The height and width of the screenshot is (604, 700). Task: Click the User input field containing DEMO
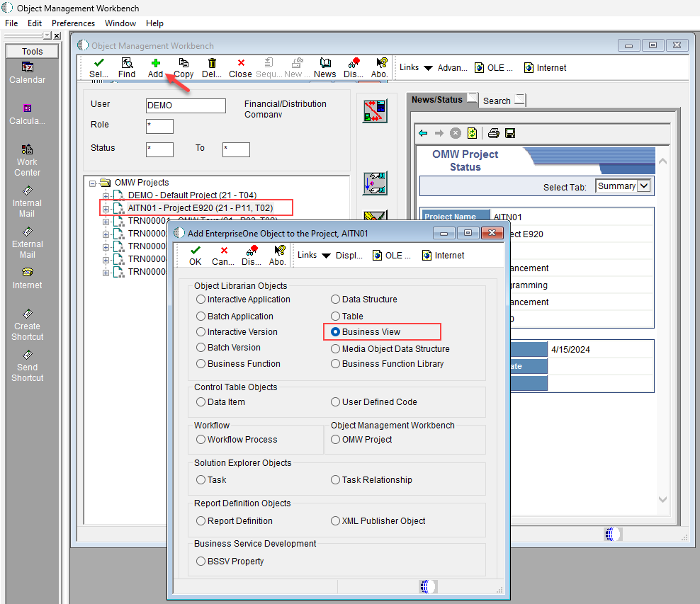(186, 106)
